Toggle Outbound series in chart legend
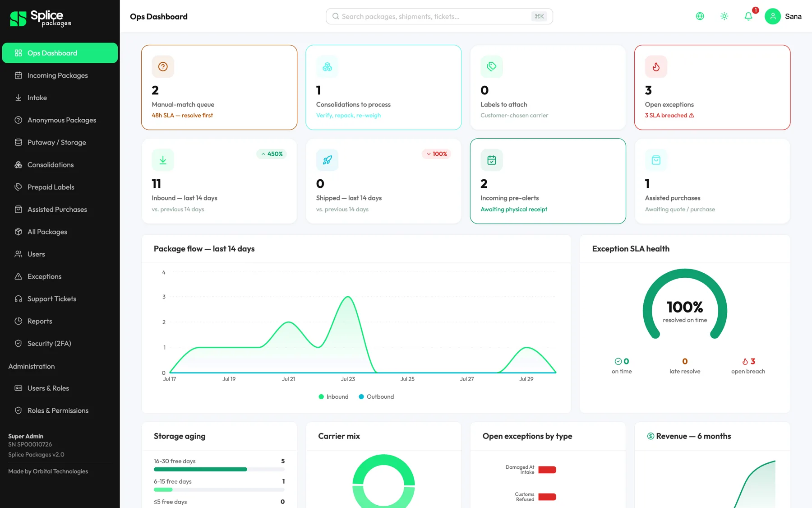This screenshot has height=508, width=812. pos(376,397)
